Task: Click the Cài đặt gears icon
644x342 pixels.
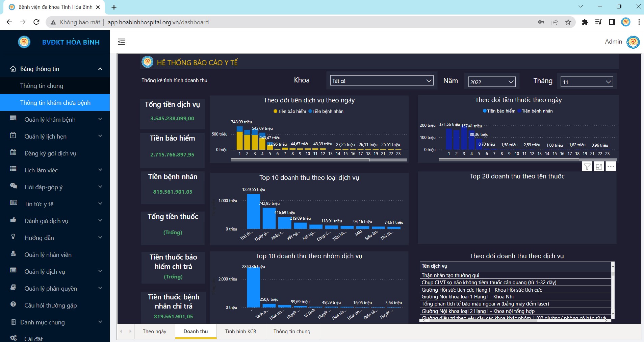Action: click(x=14, y=338)
